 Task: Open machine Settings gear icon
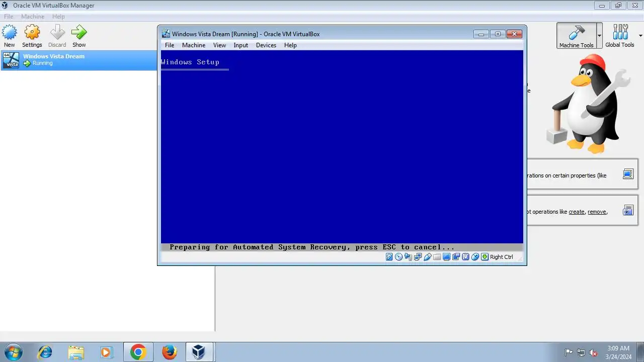32,33
